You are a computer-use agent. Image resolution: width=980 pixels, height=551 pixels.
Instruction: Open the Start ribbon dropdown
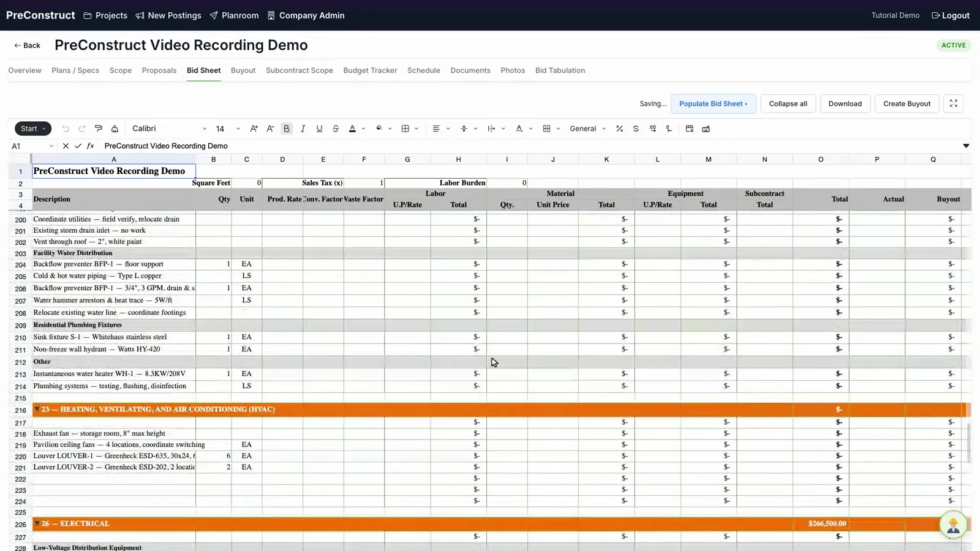[x=33, y=129]
